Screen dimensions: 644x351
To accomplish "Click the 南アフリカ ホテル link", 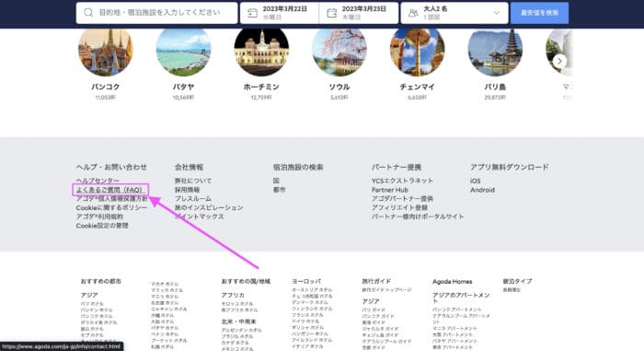I will click(239, 310).
